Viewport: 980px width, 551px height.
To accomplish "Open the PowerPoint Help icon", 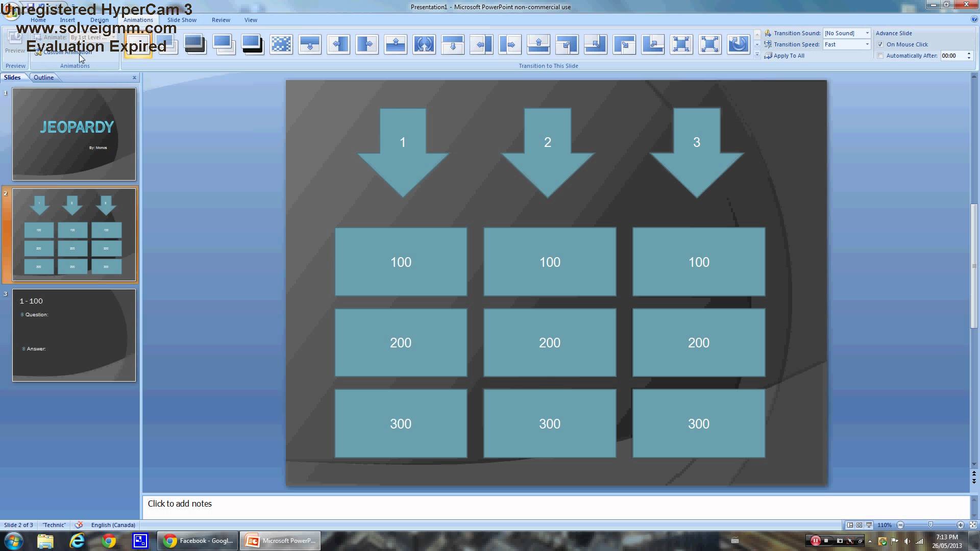I will click(974, 19).
